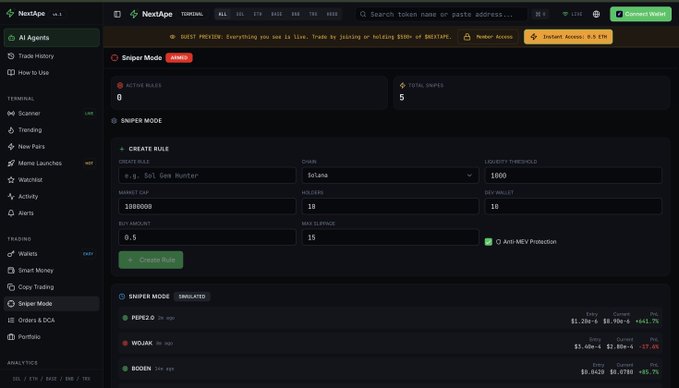Click the LIVE status indicator
679x388 pixels.
(572, 14)
